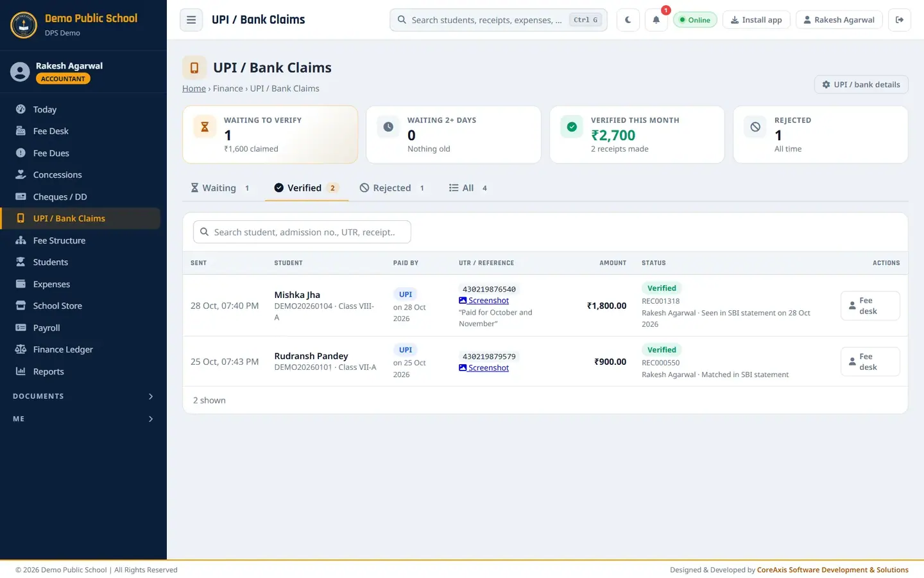The height and width of the screenshot is (578, 924).
Task: Click the Online status badge
Action: pyautogui.click(x=695, y=20)
